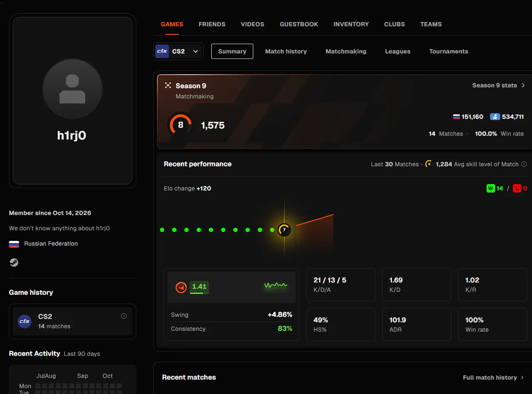Click the Russian flag beside Russian Federation
Image resolution: width=532 pixels, height=394 pixels.
point(14,244)
